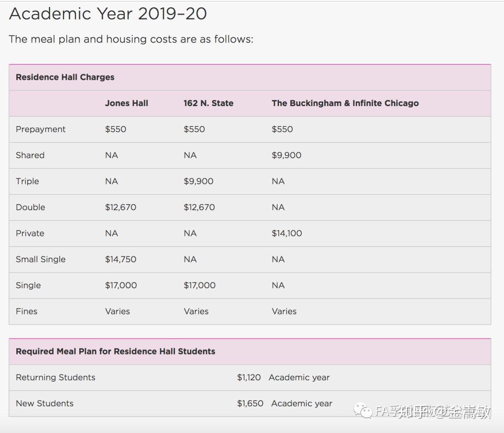Image resolution: width=504 pixels, height=433 pixels.
Task: Click the $1,650 new students amount
Action: point(250,404)
